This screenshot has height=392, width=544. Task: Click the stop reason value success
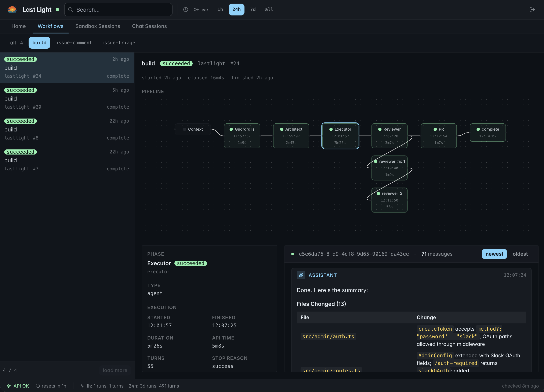click(223, 366)
